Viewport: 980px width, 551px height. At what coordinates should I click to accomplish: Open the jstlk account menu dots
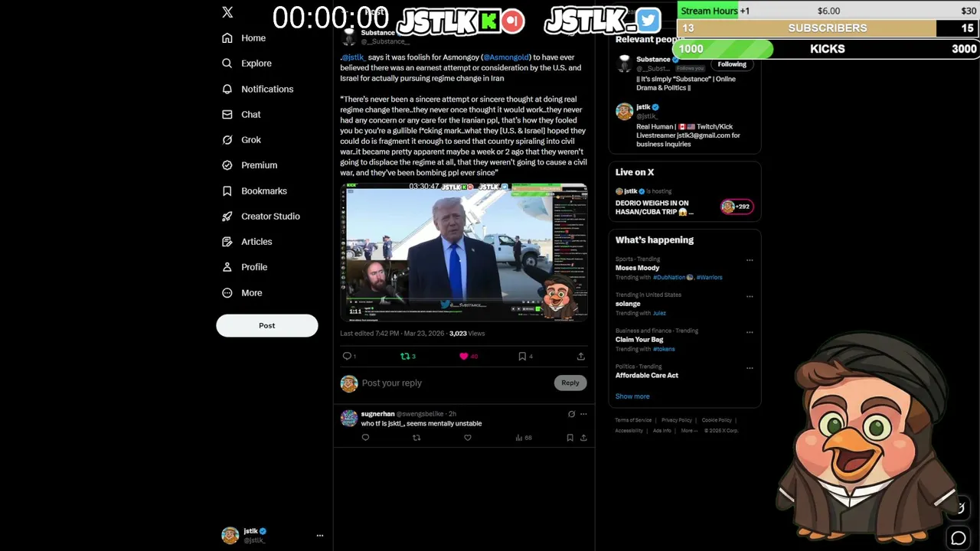coord(320,536)
